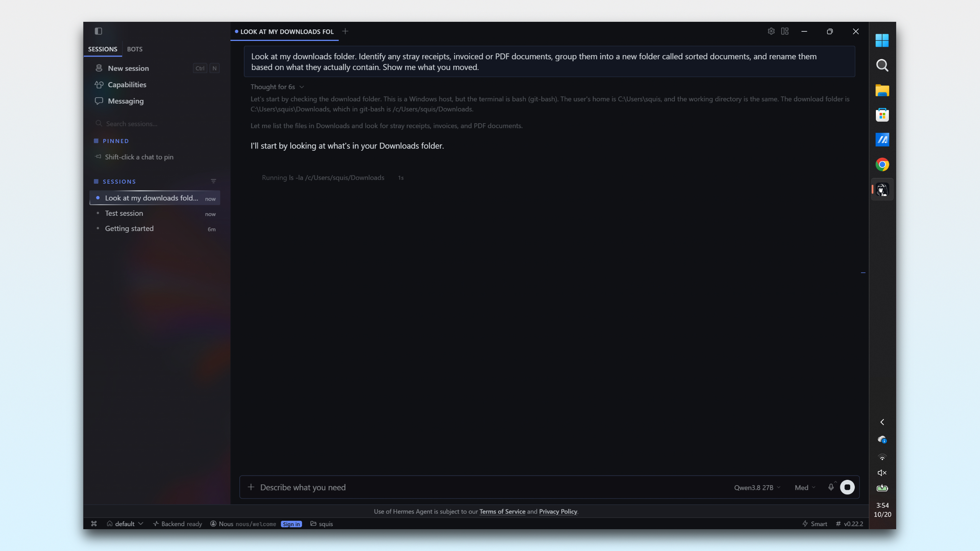Image resolution: width=980 pixels, height=551 pixels.
Task: Open the default profile dropdown
Action: pyautogui.click(x=125, y=524)
